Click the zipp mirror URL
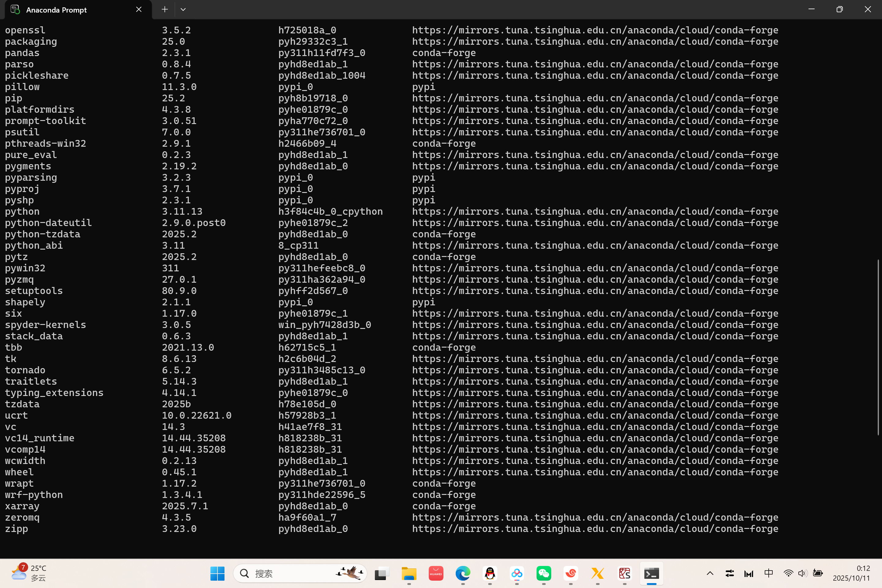This screenshot has height=588, width=882. tap(595, 529)
